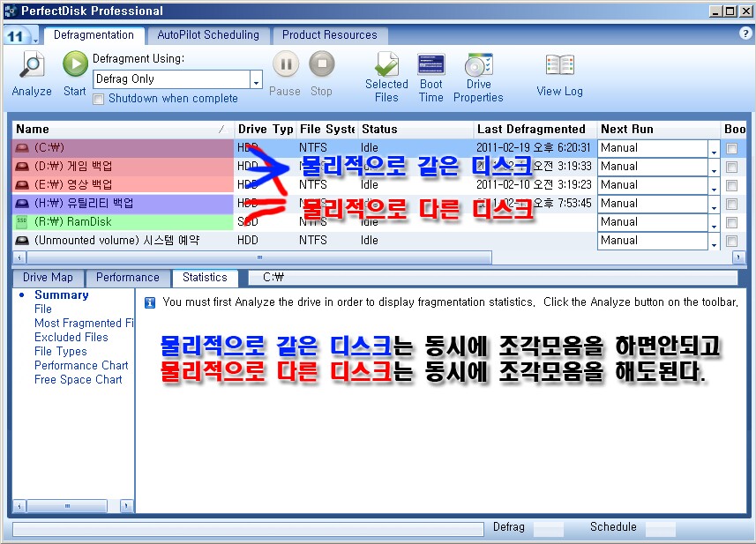The height and width of the screenshot is (544, 756).
Task: Open the View Log icon
Action: click(x=559, y=65)
